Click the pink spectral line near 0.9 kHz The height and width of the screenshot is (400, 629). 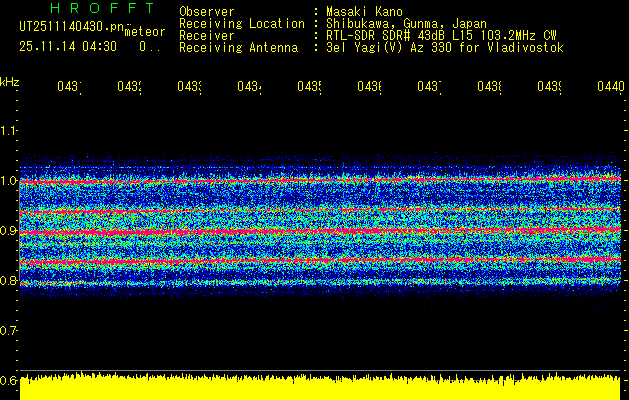click(x=320, y=231)
